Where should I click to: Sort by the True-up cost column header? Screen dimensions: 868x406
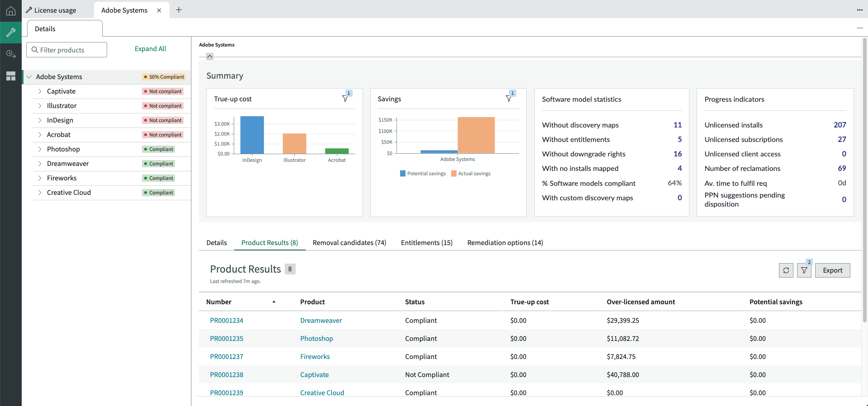pos(529,302)
